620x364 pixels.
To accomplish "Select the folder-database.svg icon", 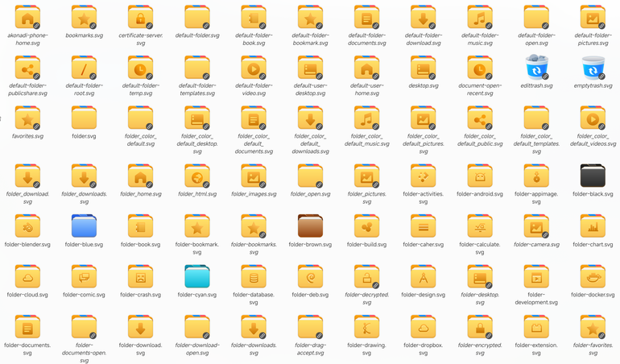I will (254, 276).
